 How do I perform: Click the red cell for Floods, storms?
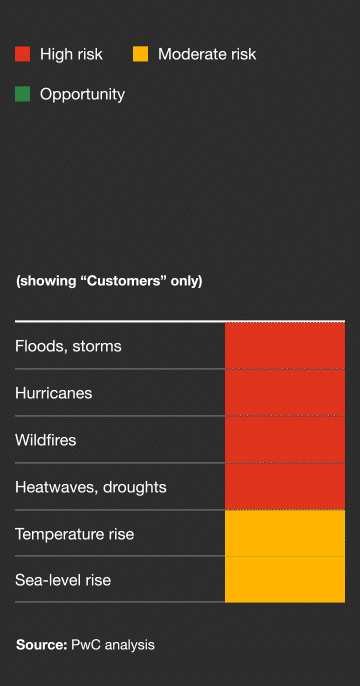285,346
